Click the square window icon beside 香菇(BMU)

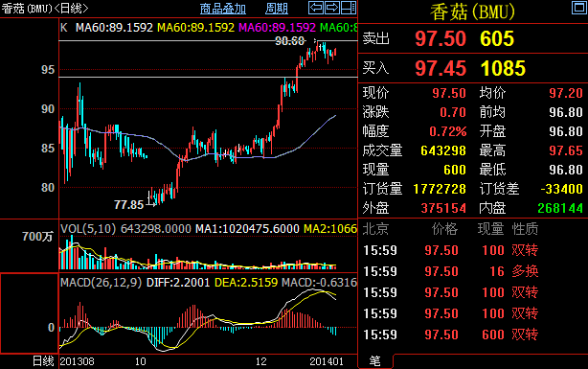pyautogui.click(x=579, y=8)
